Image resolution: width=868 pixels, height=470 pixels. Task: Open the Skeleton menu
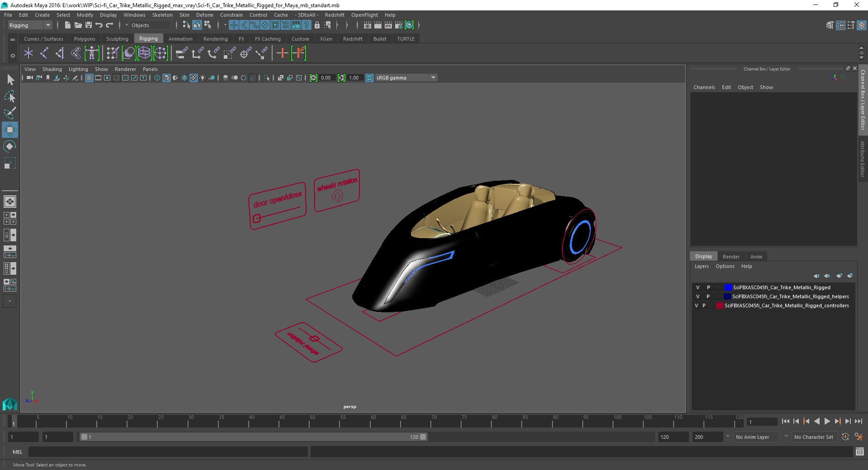(x=162, y=15)
